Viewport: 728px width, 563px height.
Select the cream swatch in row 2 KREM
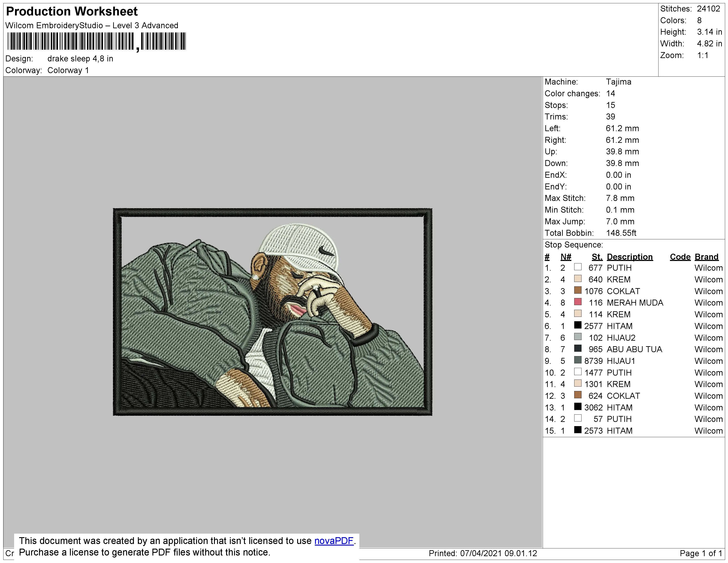point(578,278)
